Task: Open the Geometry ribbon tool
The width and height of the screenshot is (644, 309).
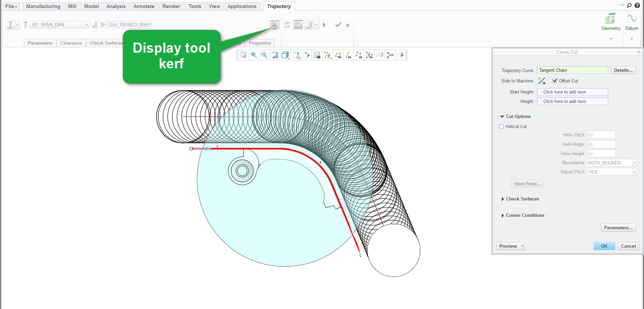Action: (610, 22)
